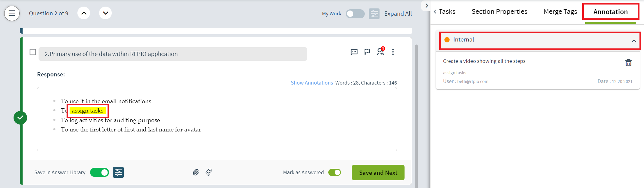Disable Save in Answer Library toggle
Viewport: 644px width, 188px height.
[x=100, y=172]
